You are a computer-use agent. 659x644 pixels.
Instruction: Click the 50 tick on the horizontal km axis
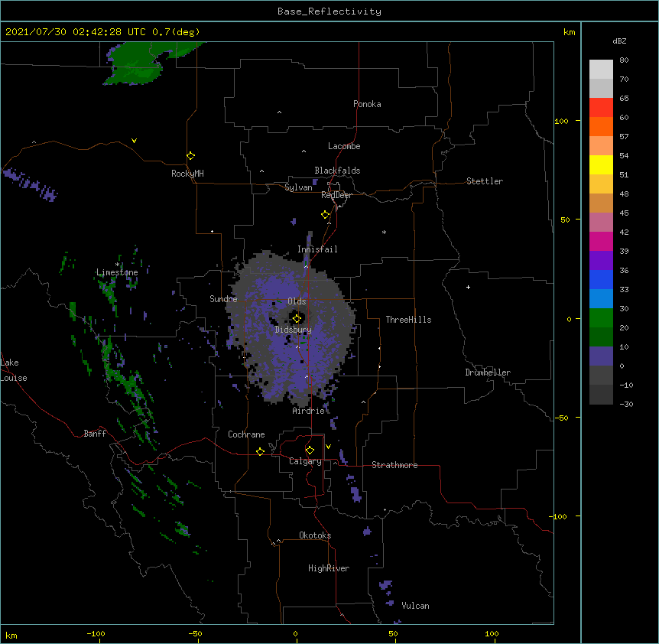393,633
